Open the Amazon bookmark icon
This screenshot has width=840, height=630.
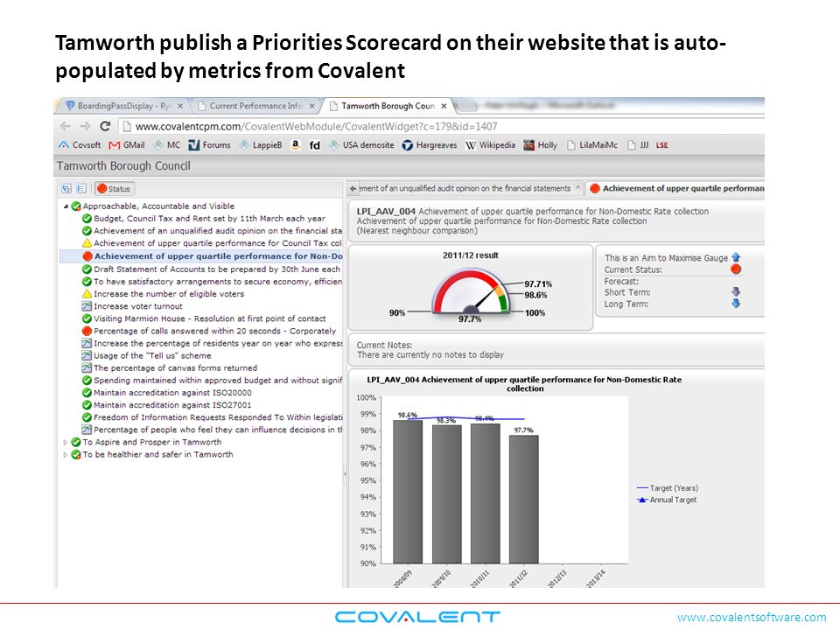point(295,144)
